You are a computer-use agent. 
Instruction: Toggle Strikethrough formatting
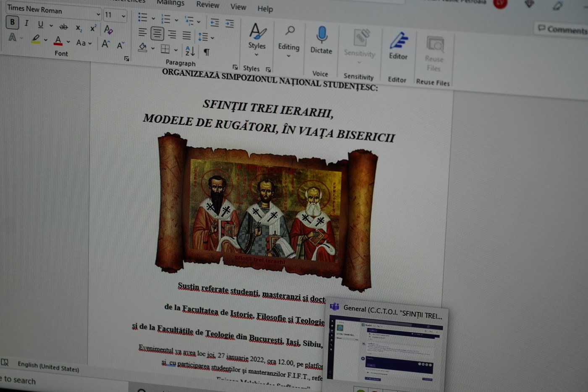point(63,27)
